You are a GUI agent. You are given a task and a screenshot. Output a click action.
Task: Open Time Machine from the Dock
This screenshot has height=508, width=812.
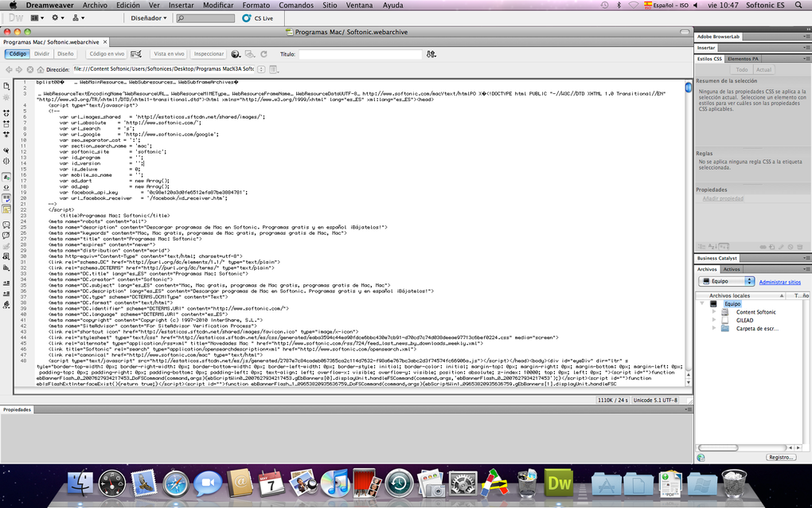[x=400, y=483]
